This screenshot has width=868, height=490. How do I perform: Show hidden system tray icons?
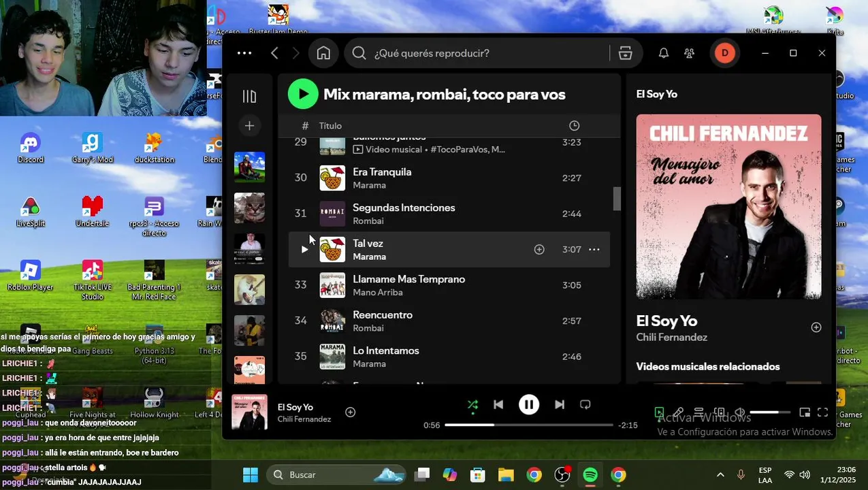point(720,475)
